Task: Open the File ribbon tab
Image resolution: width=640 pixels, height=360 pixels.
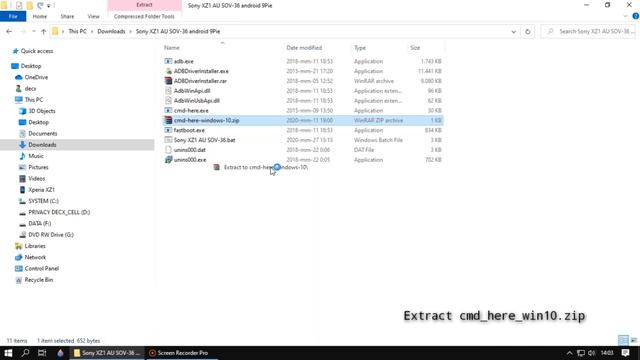Action: pos(13,16)
